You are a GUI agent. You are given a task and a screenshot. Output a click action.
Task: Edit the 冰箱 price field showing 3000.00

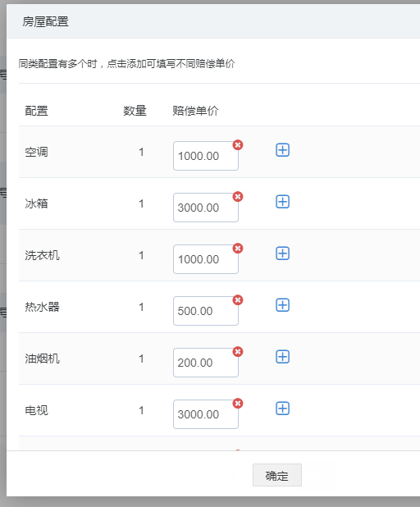tap(206, 208)
